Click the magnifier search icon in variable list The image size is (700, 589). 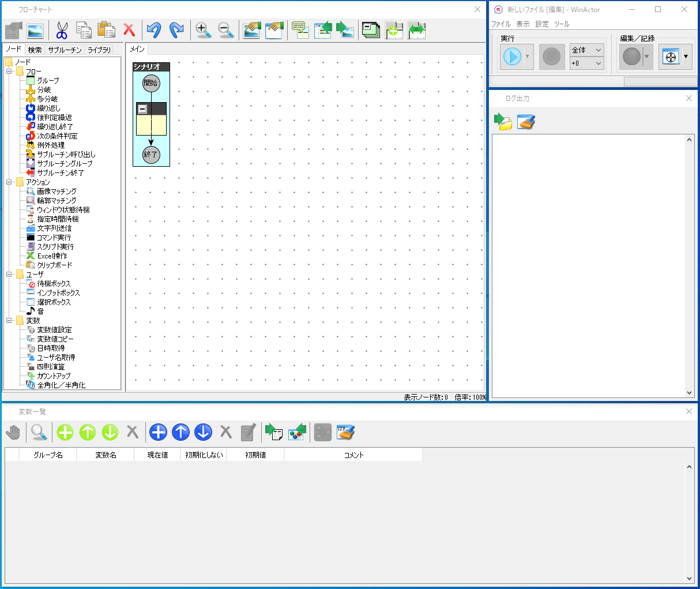click(39, 432)
